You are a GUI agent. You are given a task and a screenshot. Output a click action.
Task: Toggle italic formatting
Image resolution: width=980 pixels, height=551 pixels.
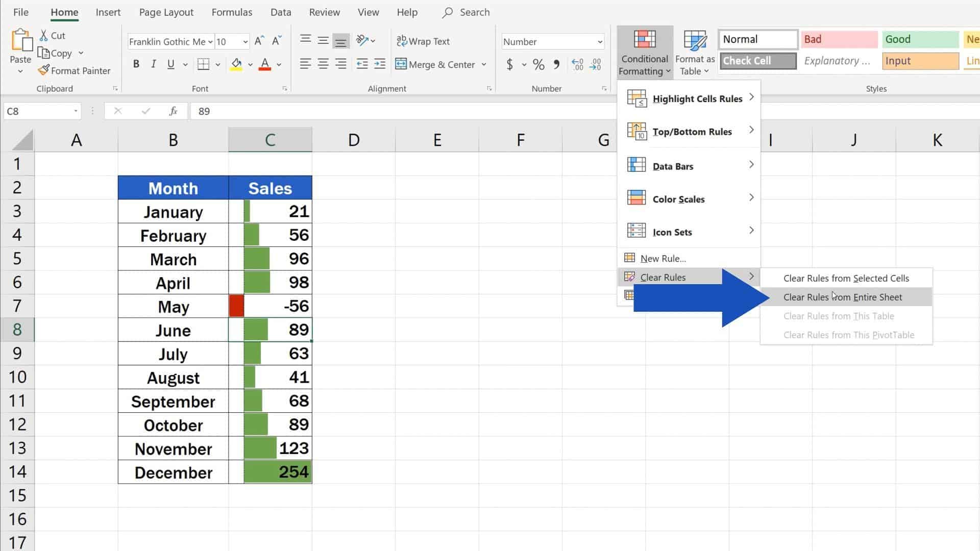[x=153, y=64]
